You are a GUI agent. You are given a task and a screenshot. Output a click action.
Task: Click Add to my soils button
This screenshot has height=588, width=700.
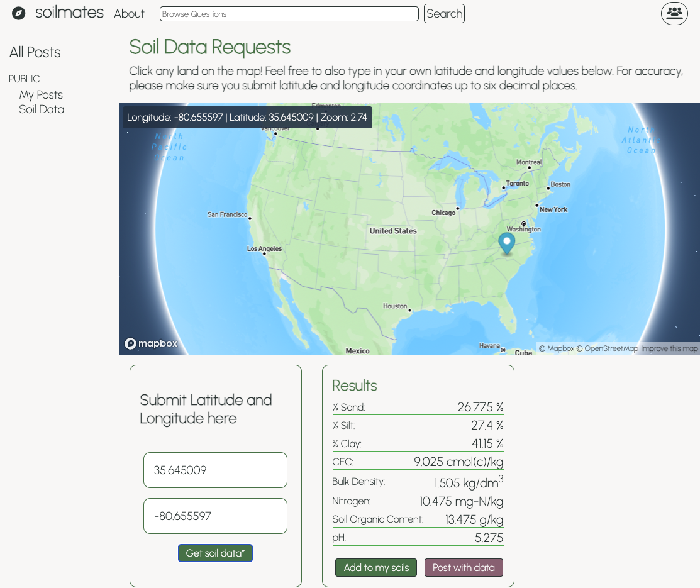376,567
